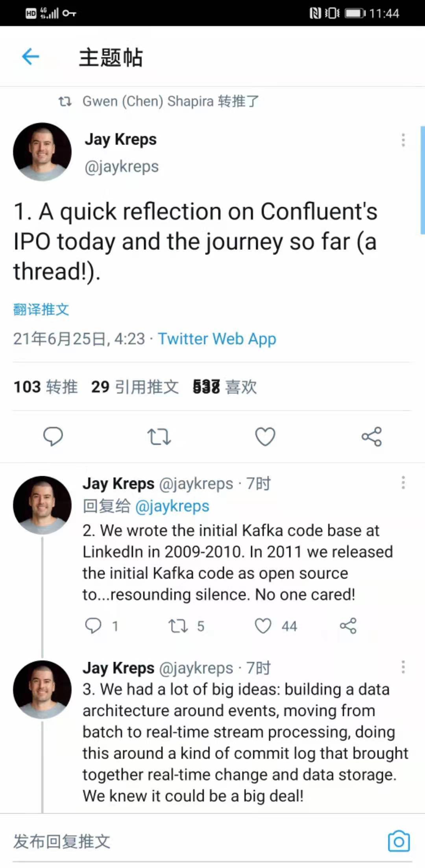This screenshot has height=868, width=425.
Task: Retweet the main Confluent IPO tweet
Action: click(x=159, y=436)
